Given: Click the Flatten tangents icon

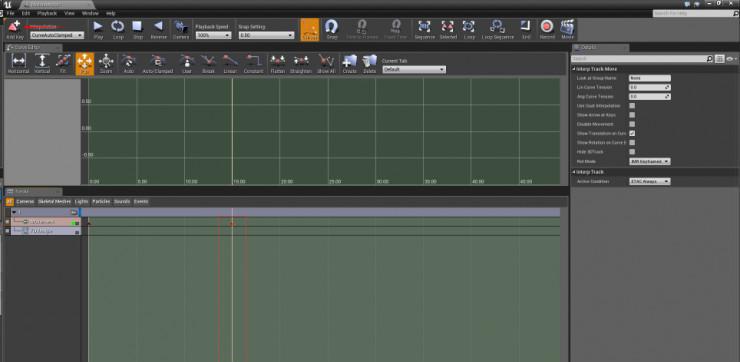Looking at the screenshot, I should 278,61.
